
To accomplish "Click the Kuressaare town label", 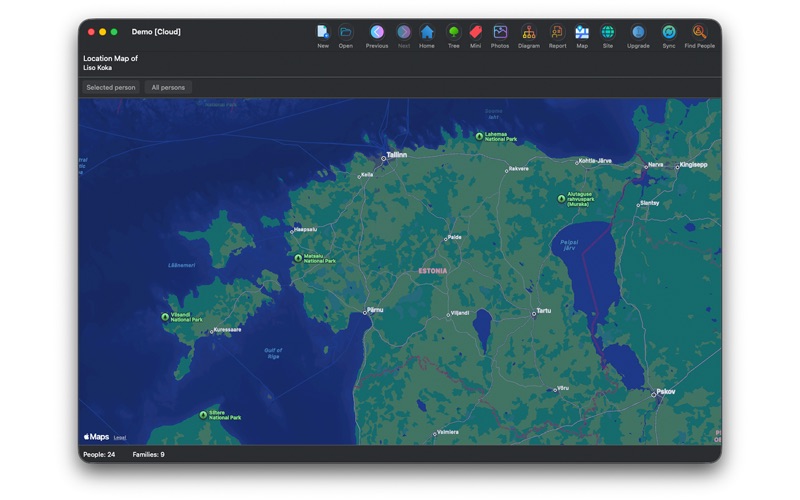I will [228, 330].
